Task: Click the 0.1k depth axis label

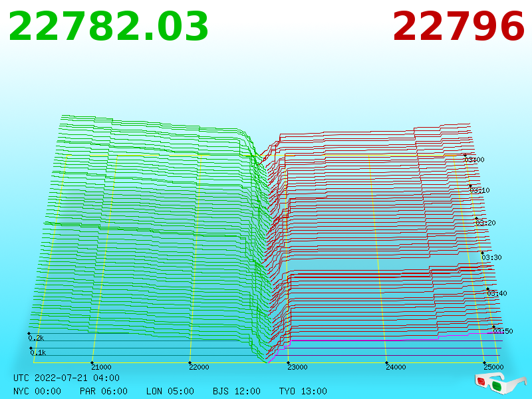Action: pos(38,353)
